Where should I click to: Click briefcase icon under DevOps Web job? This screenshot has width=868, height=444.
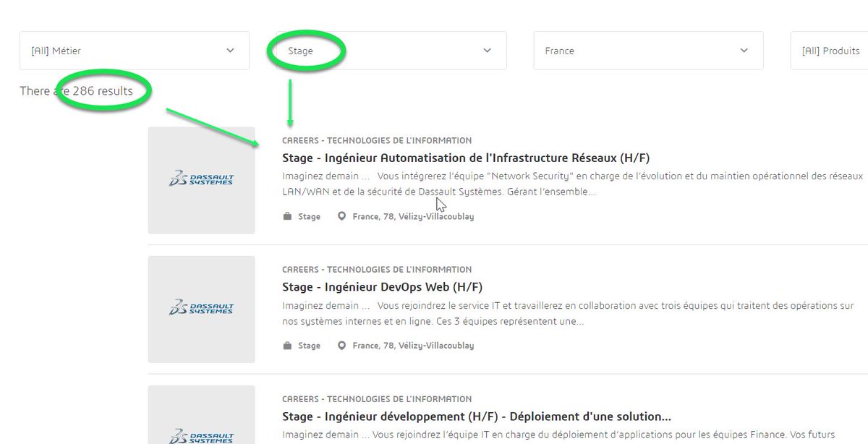tap(287, 346)
